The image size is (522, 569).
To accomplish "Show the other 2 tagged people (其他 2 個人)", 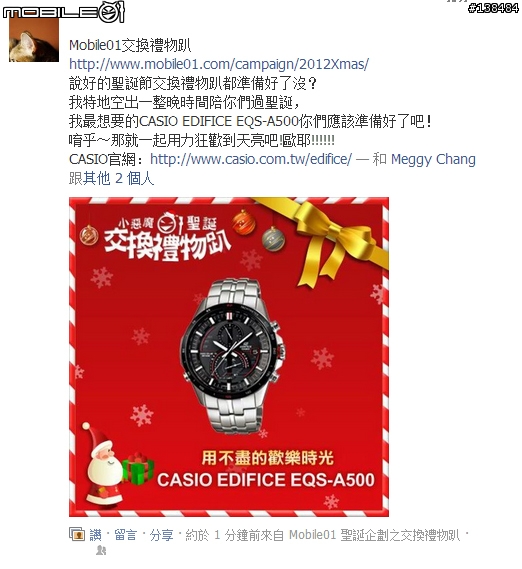I will [118, 179].
